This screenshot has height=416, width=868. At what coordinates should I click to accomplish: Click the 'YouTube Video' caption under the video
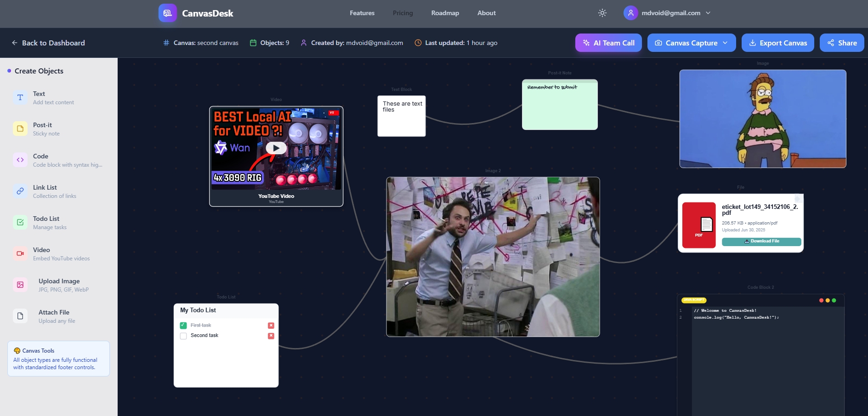point(276,196)
